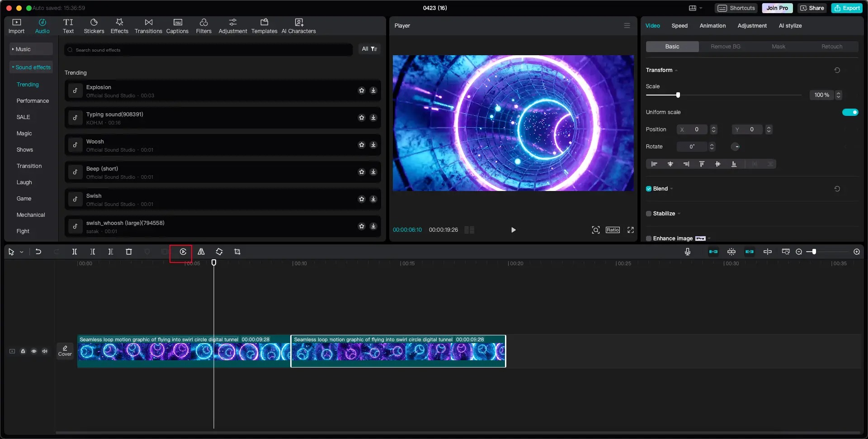Image resolution: width=868 pixels, height=439 pixels.
Task: Open the Transitions panel
Action: tap(148, 26)
